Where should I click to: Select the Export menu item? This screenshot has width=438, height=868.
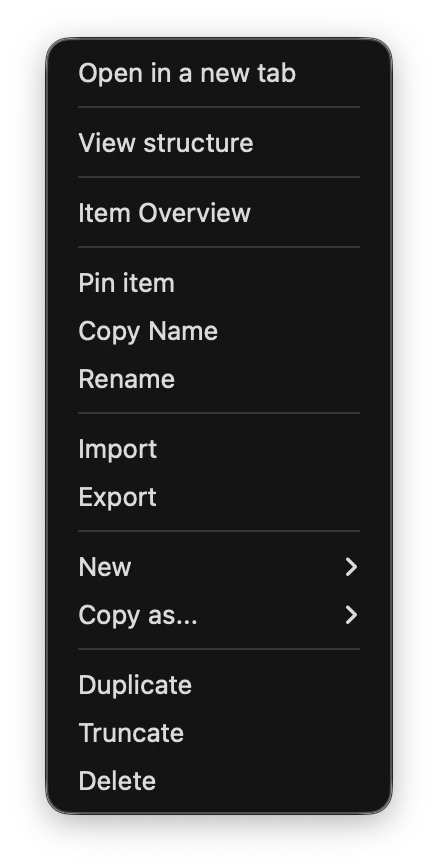coord(219,497)
